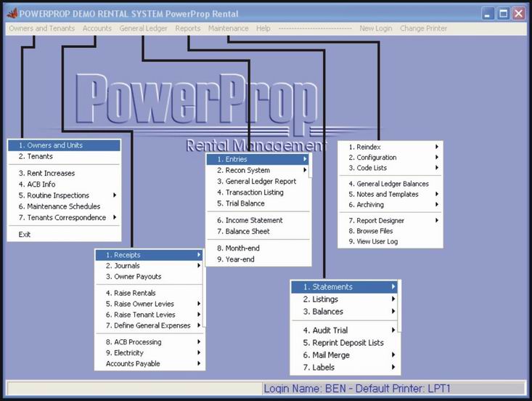Expand 4. Audit Trial submenu

tap(344, 331)
